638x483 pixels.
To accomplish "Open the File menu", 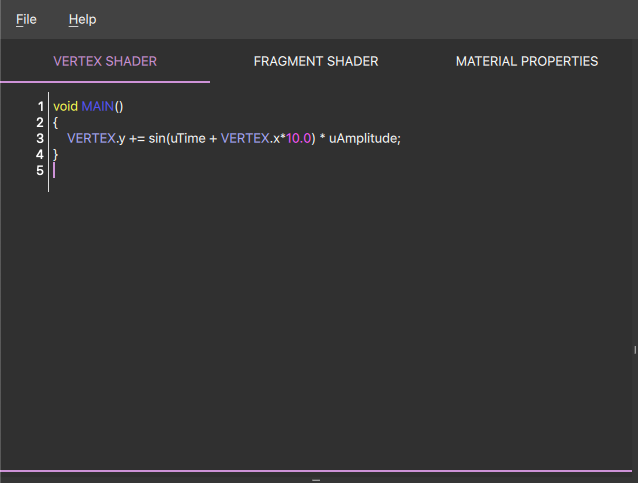I will point(26,19).
